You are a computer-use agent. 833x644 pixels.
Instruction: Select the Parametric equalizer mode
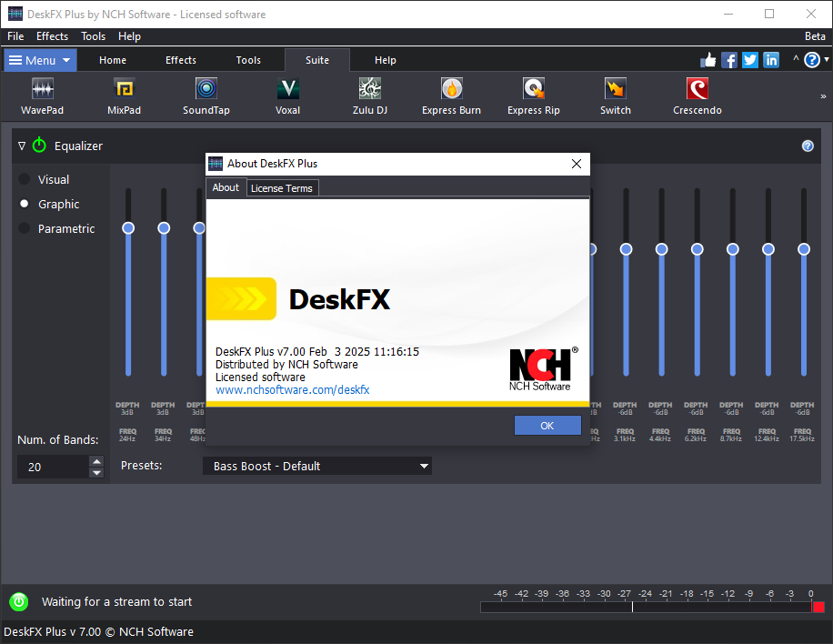point(57,228)
